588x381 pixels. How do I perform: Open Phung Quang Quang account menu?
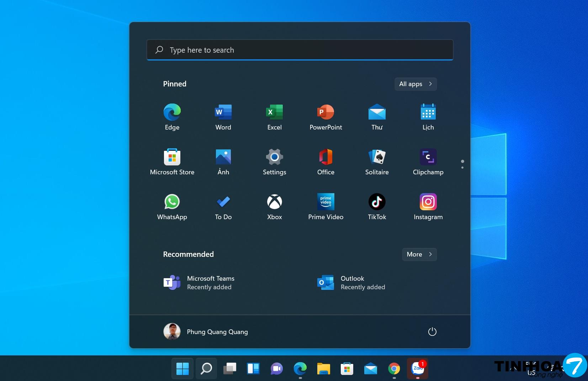click(x=206, y=332)
